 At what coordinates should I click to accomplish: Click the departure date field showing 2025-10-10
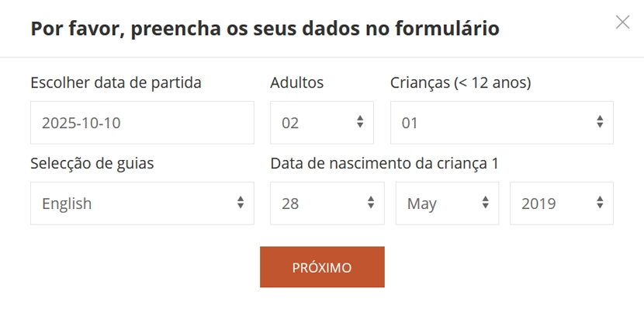tap(142, 123)
